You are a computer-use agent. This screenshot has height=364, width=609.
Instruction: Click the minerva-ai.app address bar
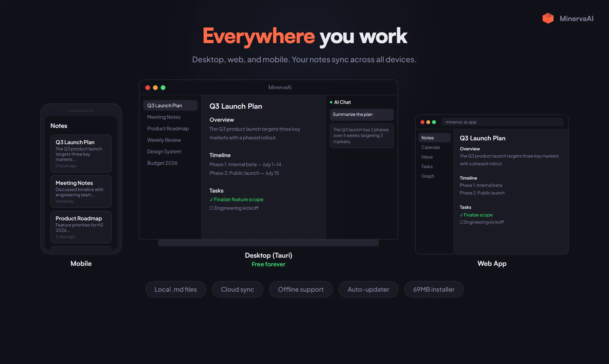pos(503,122)
